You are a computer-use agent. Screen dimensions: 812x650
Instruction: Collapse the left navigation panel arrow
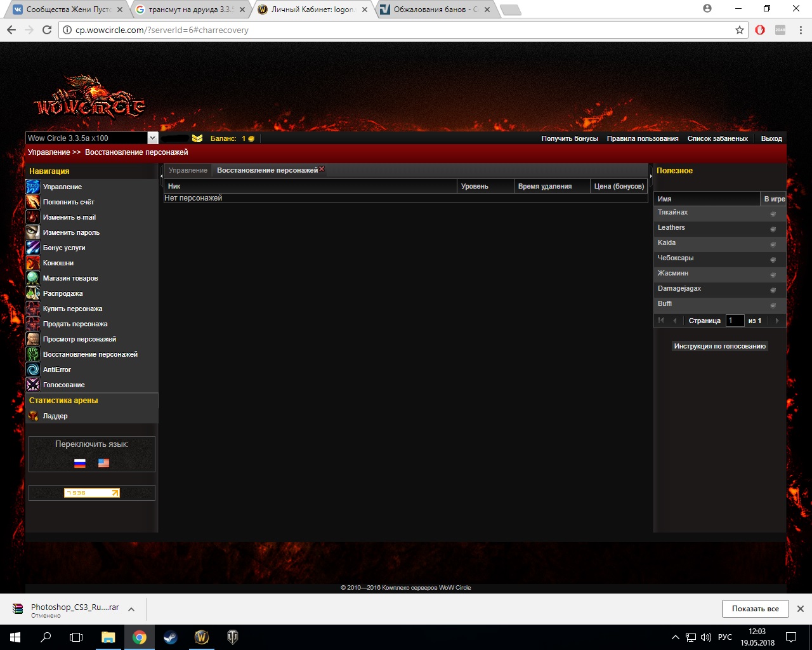coord(161,175)
